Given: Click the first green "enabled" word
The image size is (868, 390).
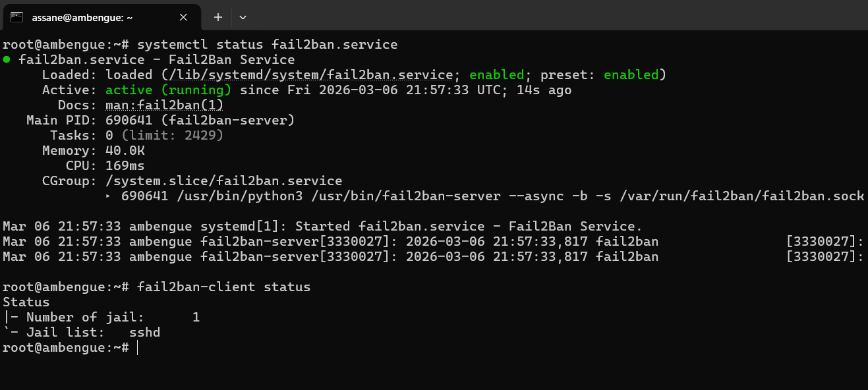Looking at the screenshot, I should (x=496, y=75).
